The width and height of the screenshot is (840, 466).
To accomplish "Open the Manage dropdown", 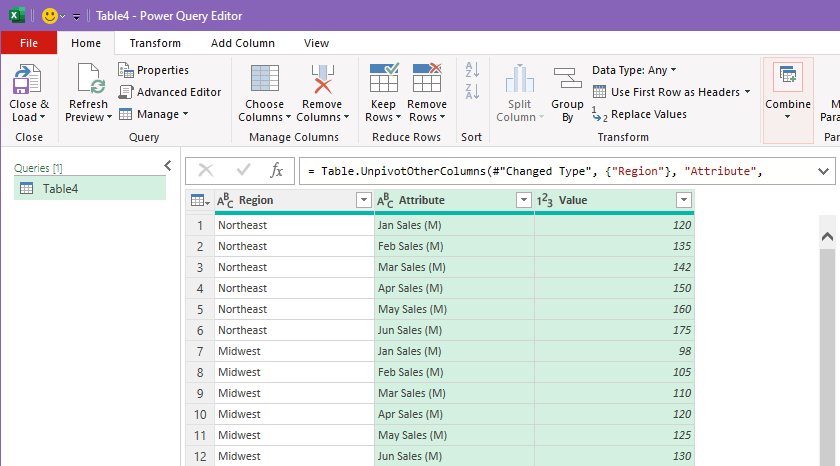I will coord(154,114).
